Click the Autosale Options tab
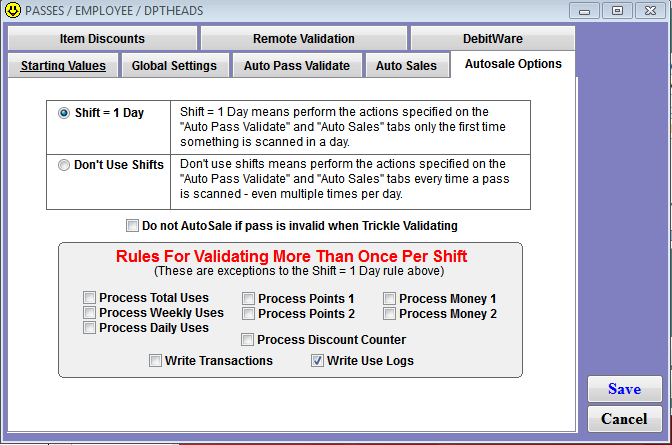The image size is (672, 445). tap(513, 64)
